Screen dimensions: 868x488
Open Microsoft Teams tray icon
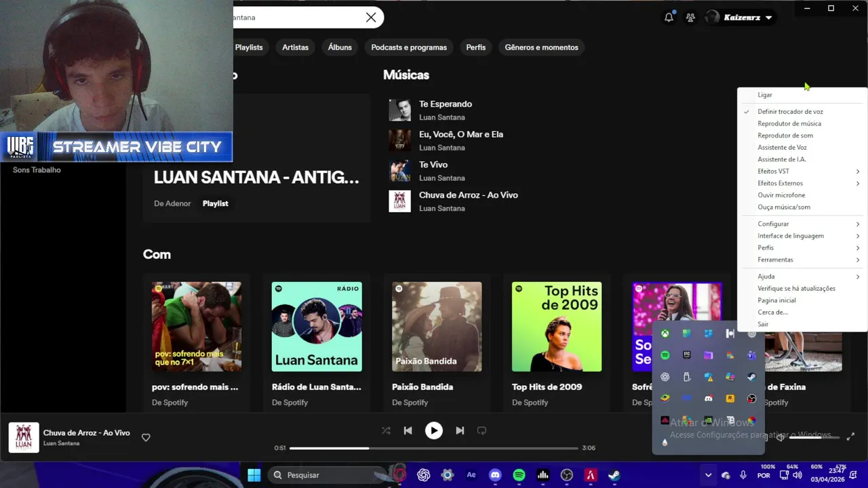click(x=752, y=355)
